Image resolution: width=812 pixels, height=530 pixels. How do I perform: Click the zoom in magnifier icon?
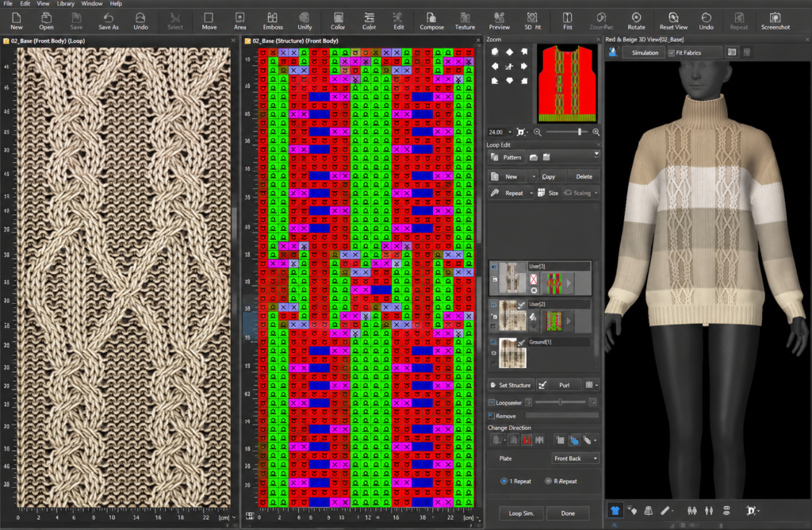pos(596,132)
